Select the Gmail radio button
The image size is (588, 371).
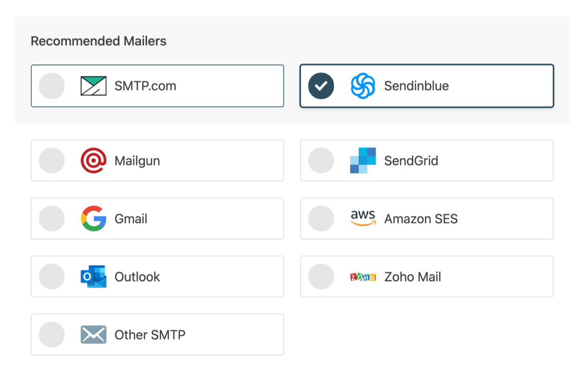[52, 218]
